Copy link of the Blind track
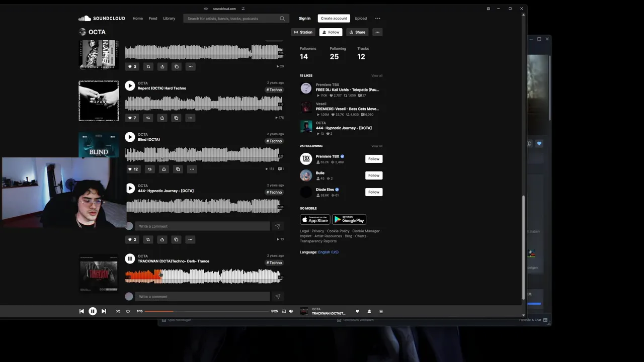This screenshot has width=644, height=362. tap(178, 169)
